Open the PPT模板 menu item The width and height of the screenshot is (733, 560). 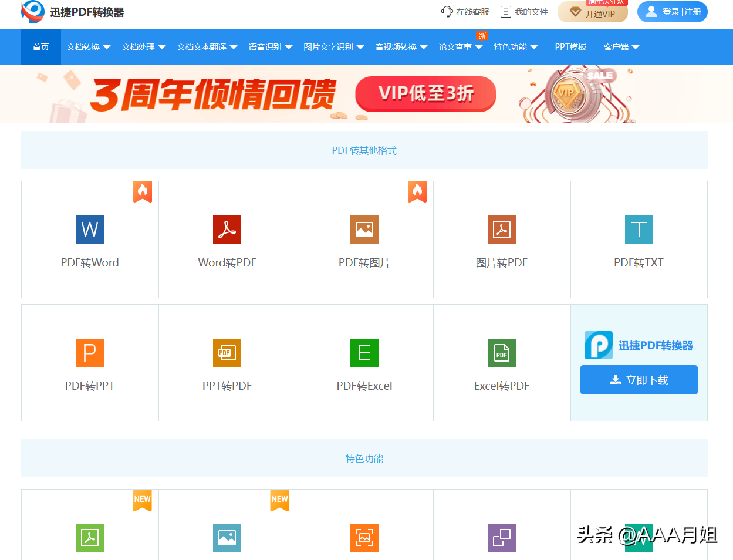click(570, 47)
